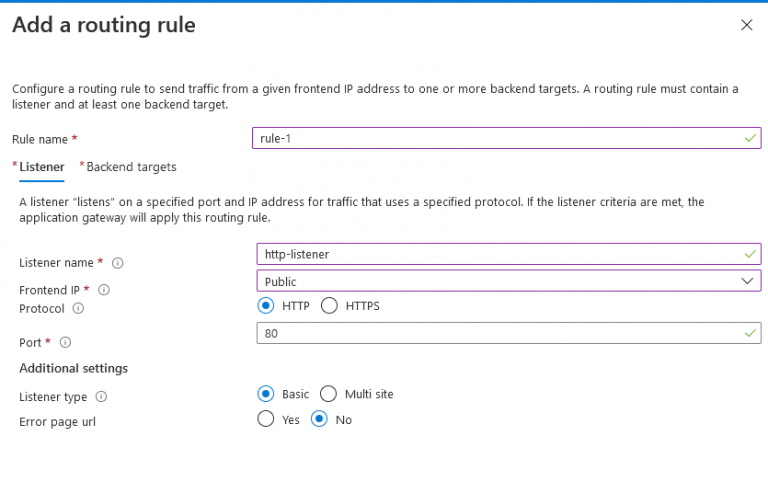Choose Basic listener type

266,394
